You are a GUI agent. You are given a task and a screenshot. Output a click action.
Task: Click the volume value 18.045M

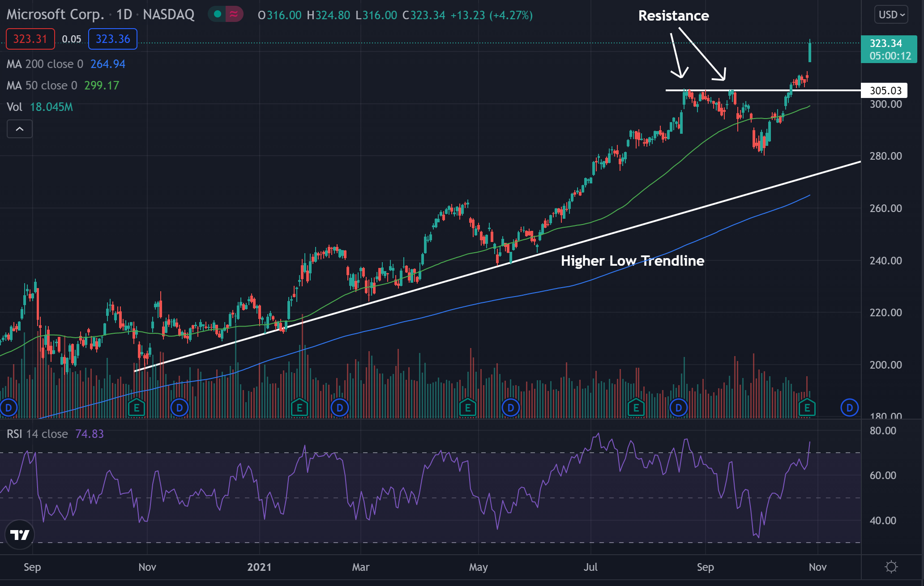click(x=51, y=107)
